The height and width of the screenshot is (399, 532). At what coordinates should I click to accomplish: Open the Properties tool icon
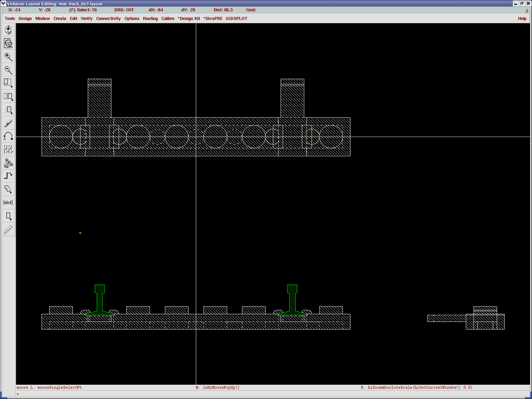click(8, 150)
